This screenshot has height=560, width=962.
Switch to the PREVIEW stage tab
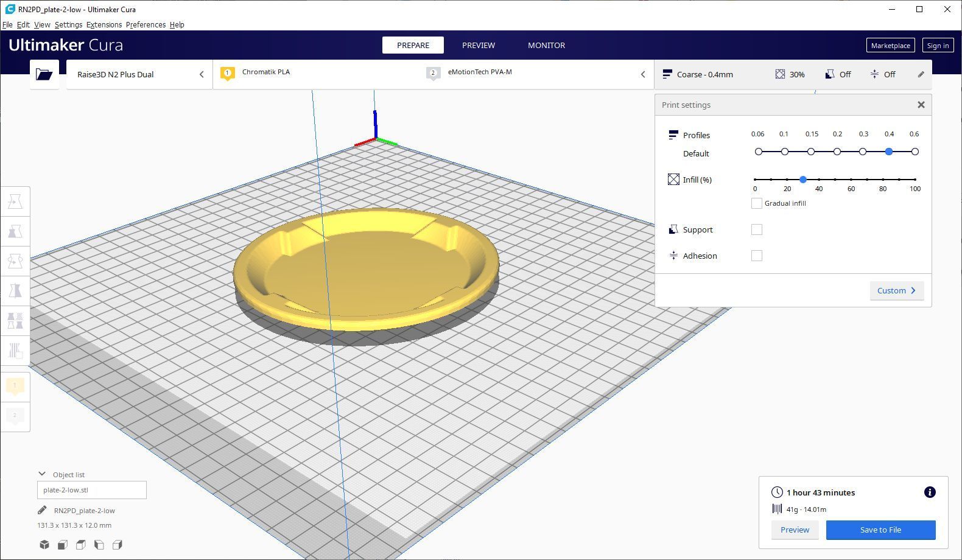point(478,45)
